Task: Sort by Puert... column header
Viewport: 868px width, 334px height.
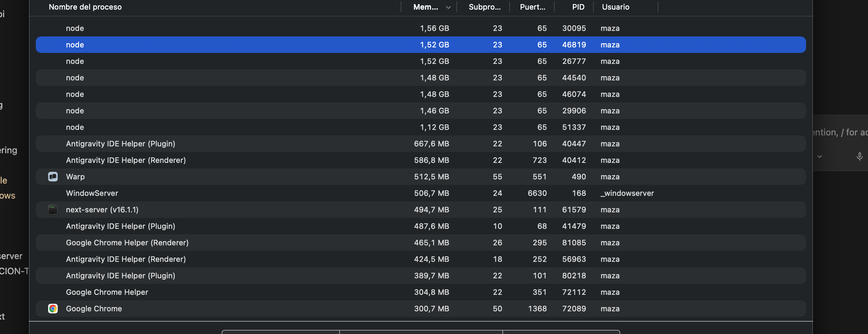Action: [x=533, y=7]
